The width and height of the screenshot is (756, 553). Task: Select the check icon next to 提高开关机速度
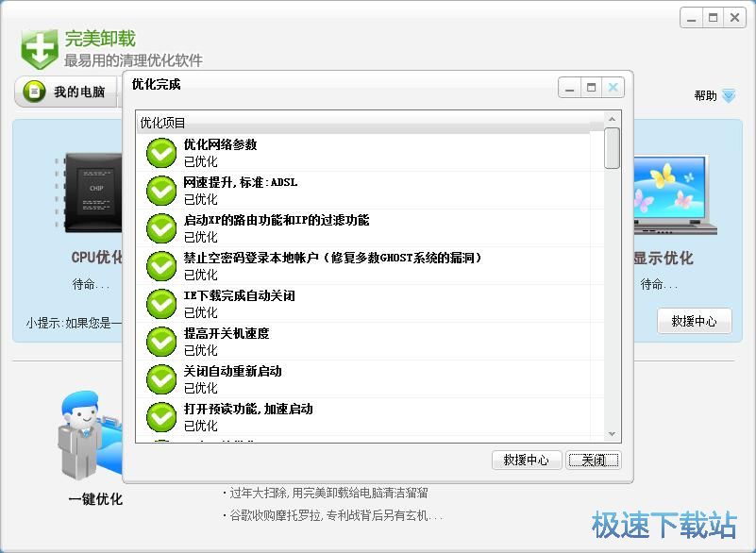[x=160, y=341]
